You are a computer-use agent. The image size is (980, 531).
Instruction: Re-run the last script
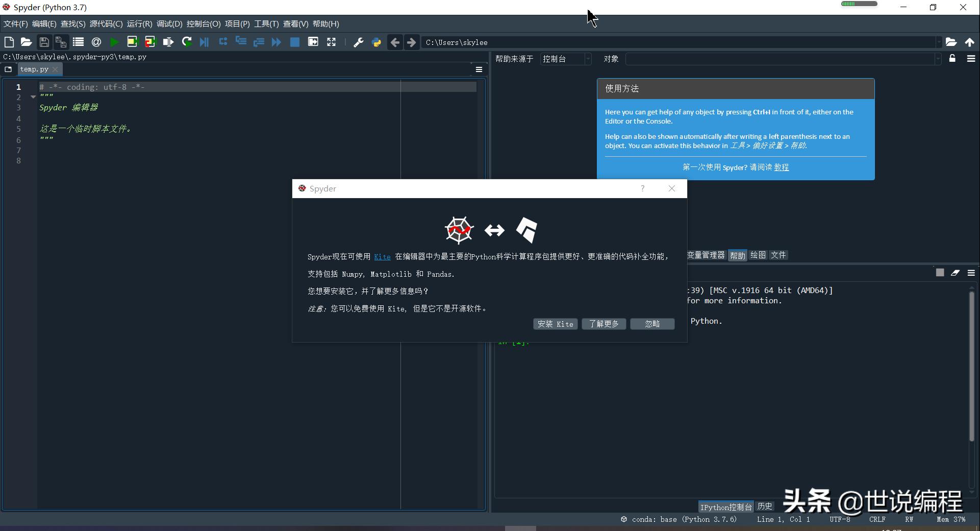click(x=187, y=42)
